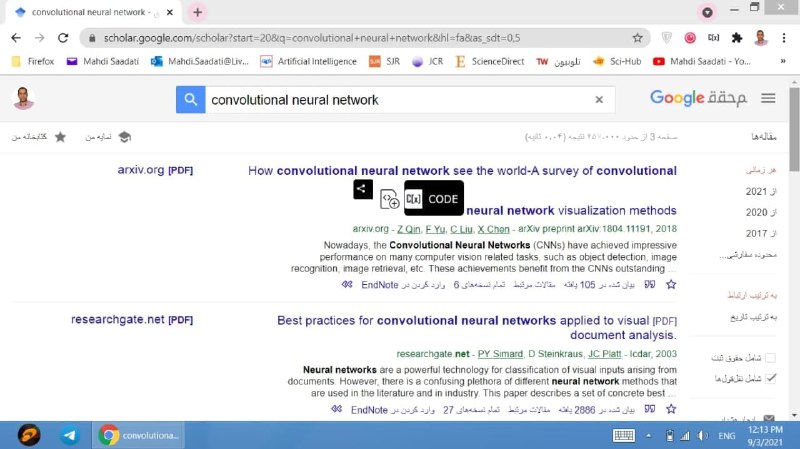This screenshot has height=449, width=800.
Task: Click the add-code document icon
Action: 389,199
